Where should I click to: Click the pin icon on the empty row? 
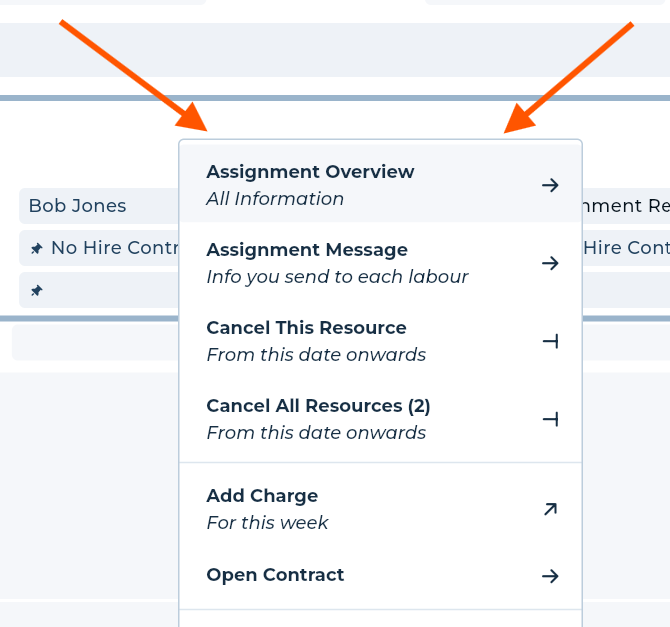[x=37, y=291]
